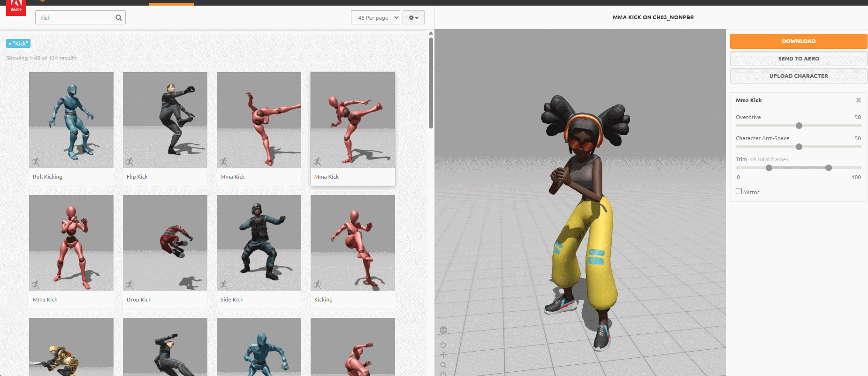Select the Side Kick soldier thumbnail

[x=259, y=243]
